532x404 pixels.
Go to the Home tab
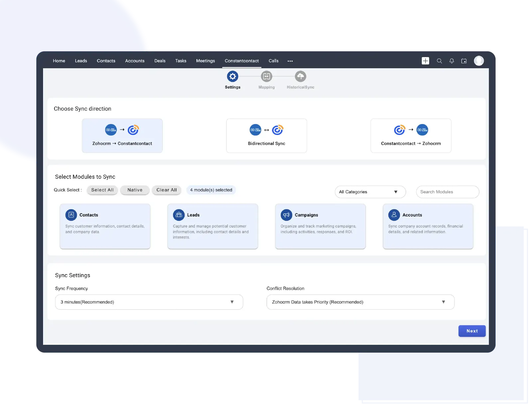(x=59, y=61)
